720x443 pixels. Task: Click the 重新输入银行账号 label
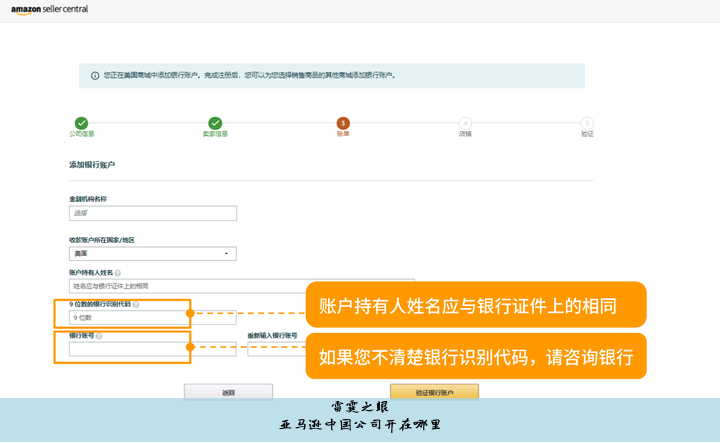tap(272, 336)
